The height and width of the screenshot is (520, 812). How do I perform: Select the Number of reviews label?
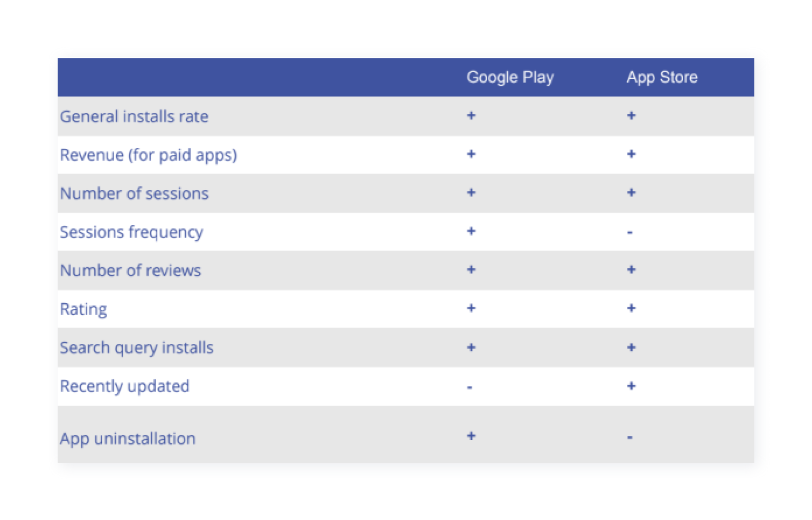click(130, 271)
